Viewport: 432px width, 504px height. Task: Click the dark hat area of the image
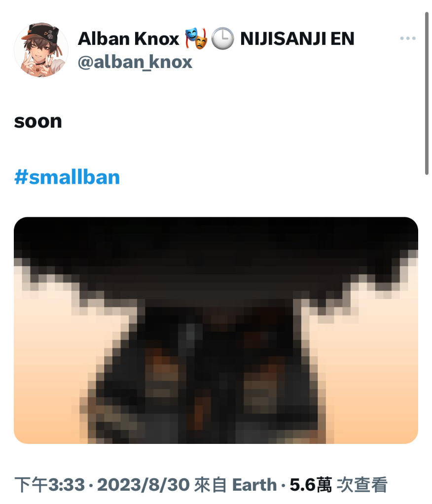coord(216,257)
